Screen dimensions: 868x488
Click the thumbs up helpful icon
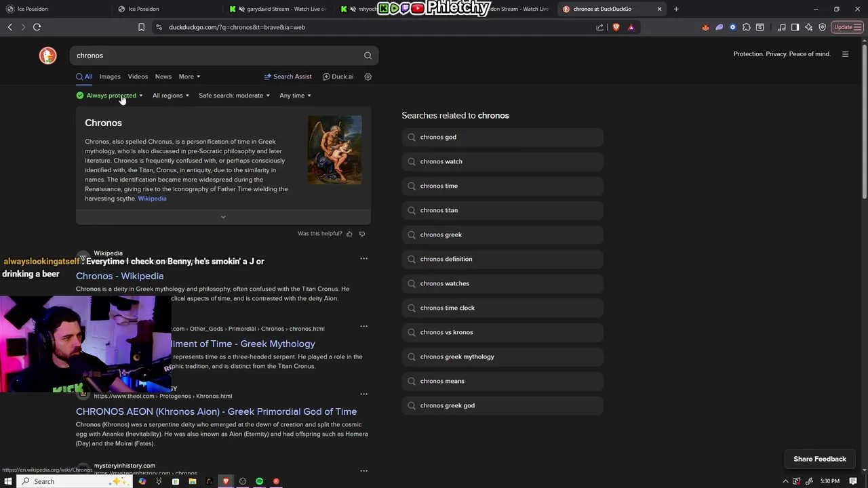[x=350, y=234]
